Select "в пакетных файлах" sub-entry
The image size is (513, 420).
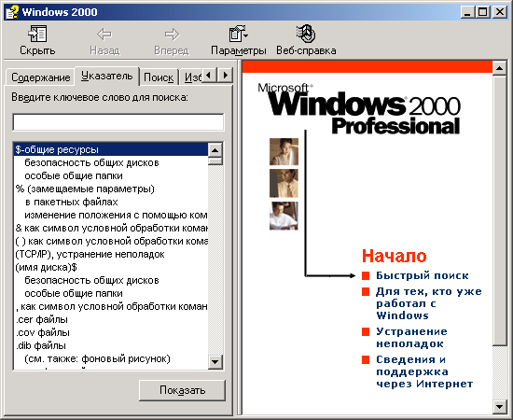(71, 202)
